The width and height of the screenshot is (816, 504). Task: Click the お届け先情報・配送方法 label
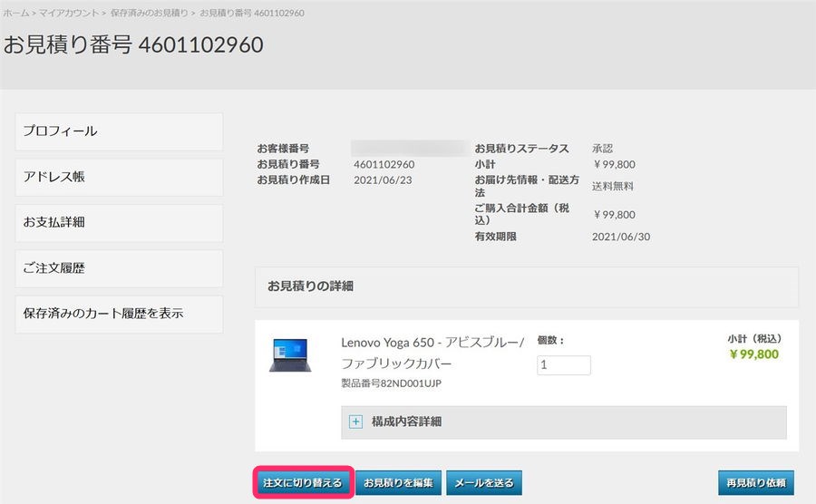527,186
